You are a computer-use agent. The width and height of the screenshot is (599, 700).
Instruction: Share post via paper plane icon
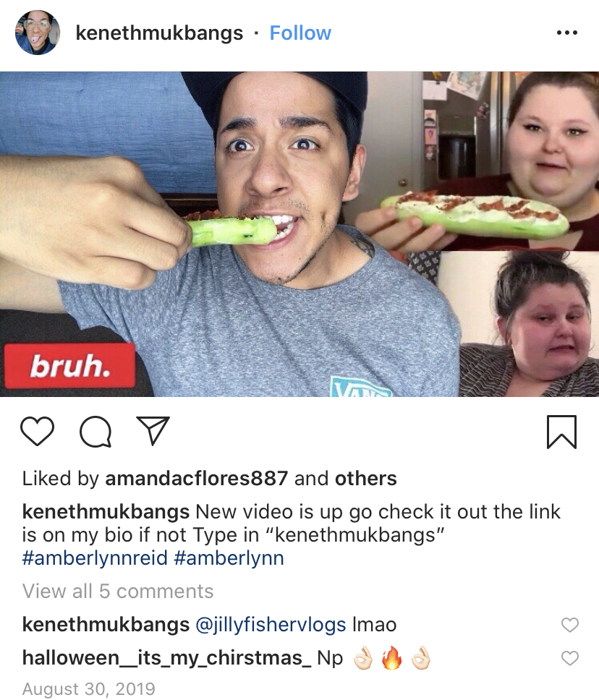pyautogui.click(x=153, y=431)
